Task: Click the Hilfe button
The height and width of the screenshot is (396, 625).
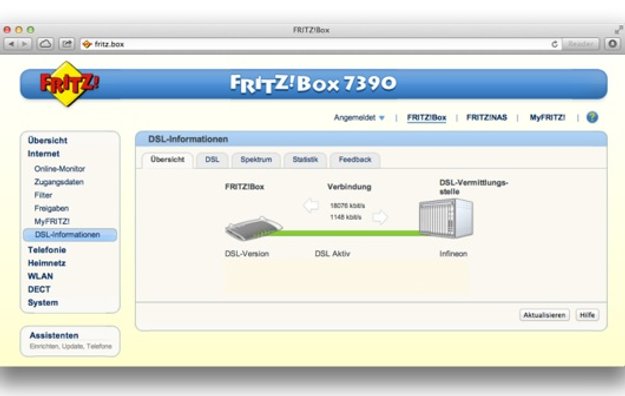Action: (587, 315)
